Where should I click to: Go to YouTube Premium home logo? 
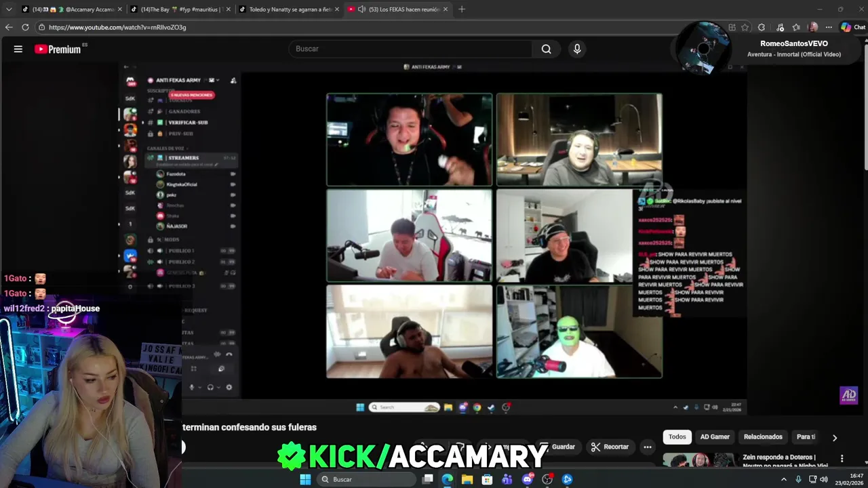[58, 49]
